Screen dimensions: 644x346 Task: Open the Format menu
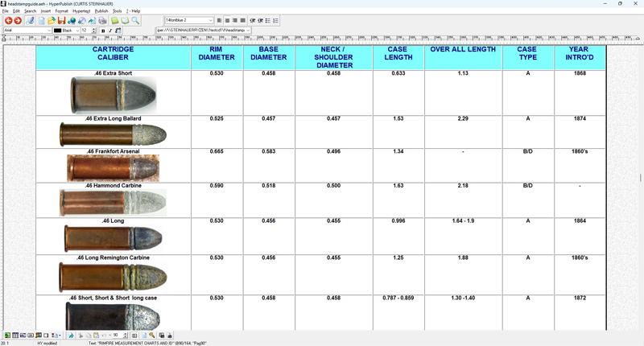coord(61,11)
